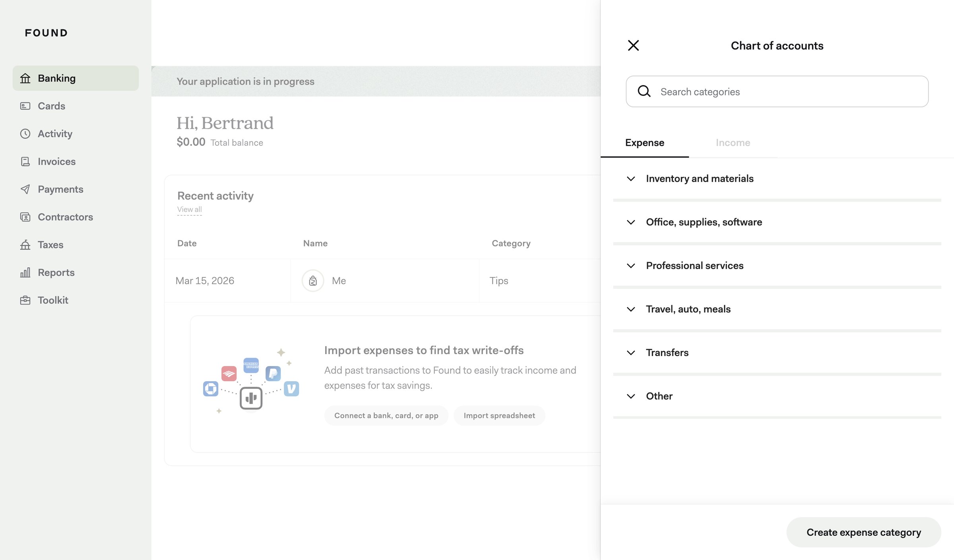Click the FOUND logo

[46, 33]
